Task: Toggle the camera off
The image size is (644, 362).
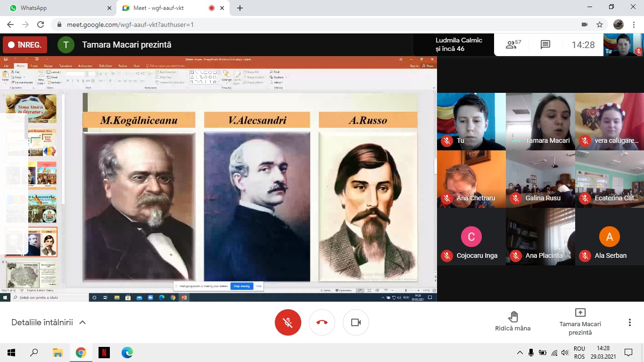Action: 356,322
